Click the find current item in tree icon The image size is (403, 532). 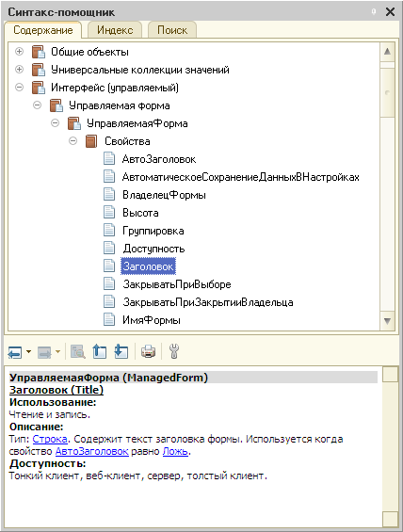78,351
